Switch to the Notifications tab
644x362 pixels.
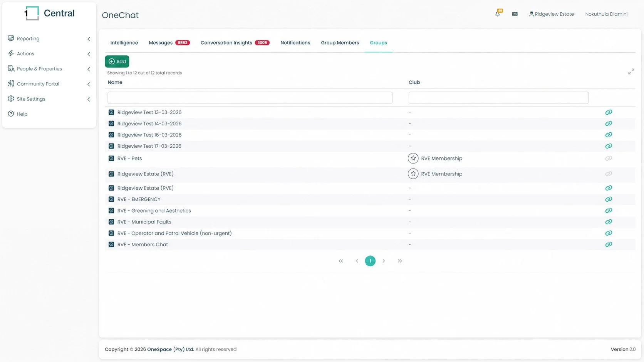(295, 43)
